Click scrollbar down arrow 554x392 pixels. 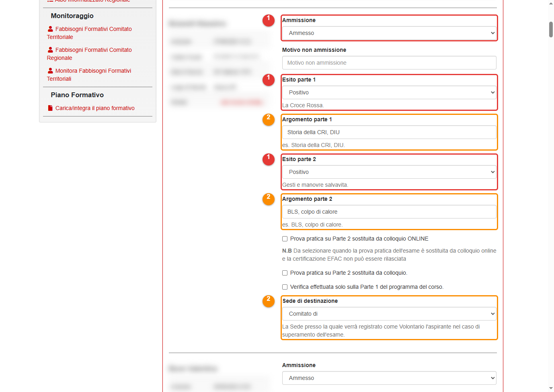[551, 388]
